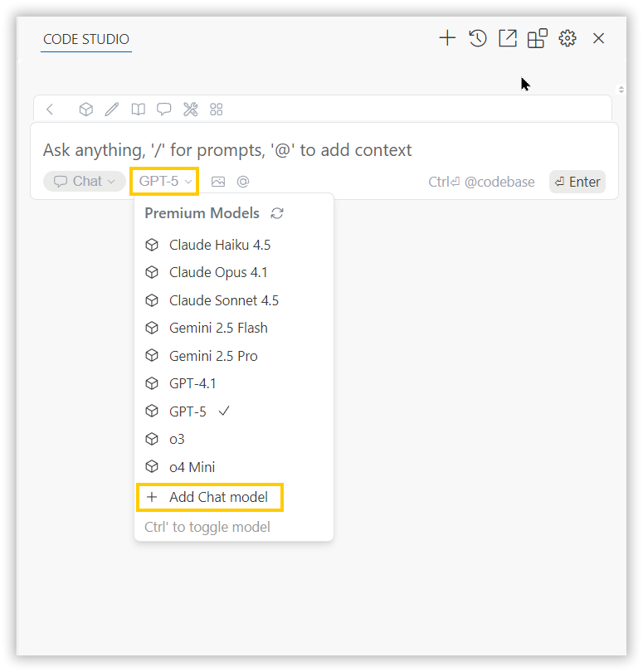This screenshot has width=643, height=672.
Task: Click the wrench tools icon
Action: [190, 110]
